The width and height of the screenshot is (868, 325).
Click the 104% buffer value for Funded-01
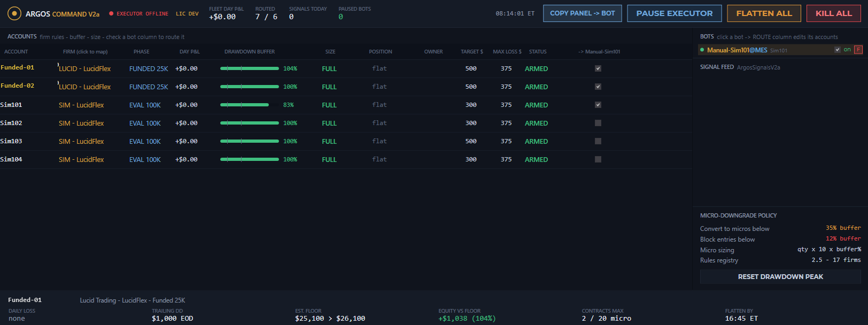[x=290, y=68]
